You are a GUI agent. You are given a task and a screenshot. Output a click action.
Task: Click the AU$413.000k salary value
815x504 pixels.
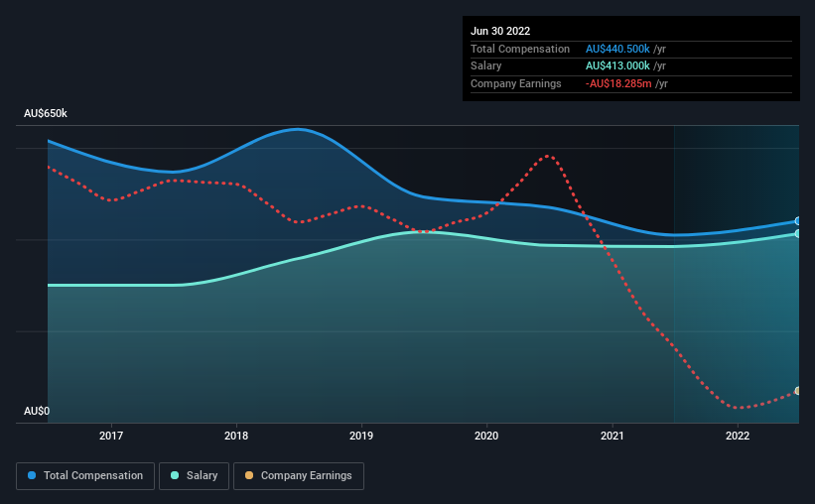pos(617,66)
